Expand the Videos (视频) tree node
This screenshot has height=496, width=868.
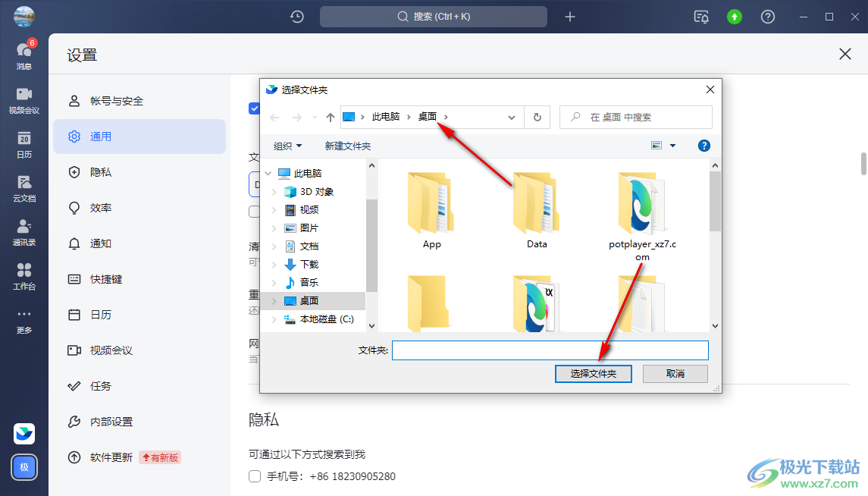point(274,210)
